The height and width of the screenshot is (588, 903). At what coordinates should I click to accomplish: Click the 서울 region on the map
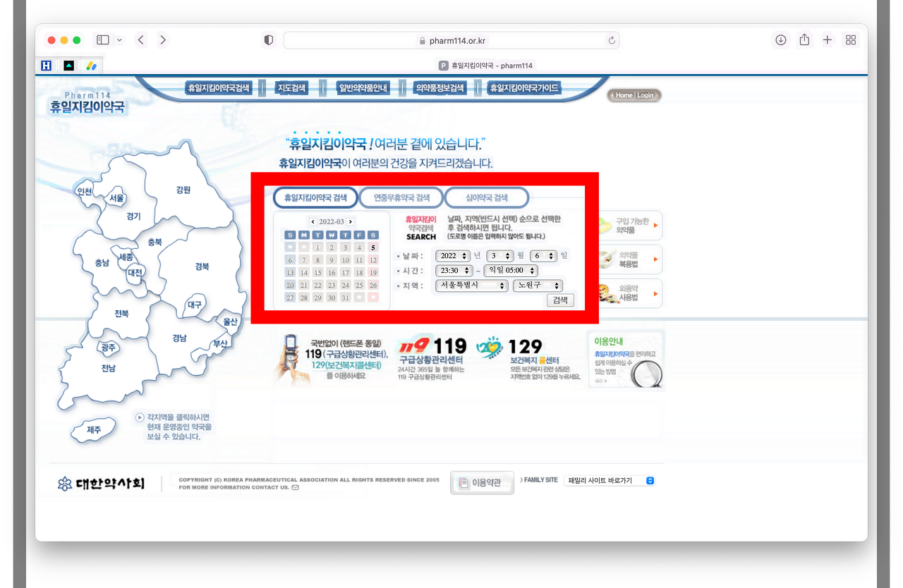[117, 198]
